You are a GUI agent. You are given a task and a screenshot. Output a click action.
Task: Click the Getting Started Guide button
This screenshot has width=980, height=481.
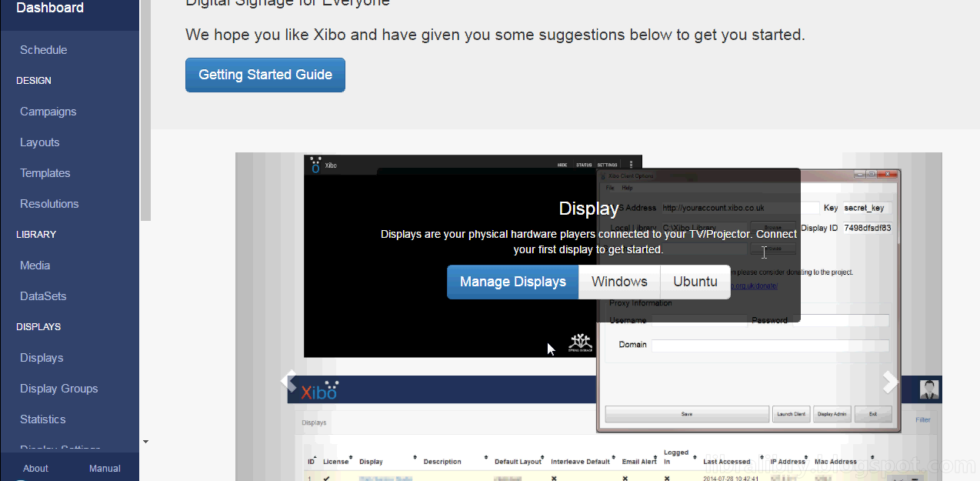click(265, 75)
